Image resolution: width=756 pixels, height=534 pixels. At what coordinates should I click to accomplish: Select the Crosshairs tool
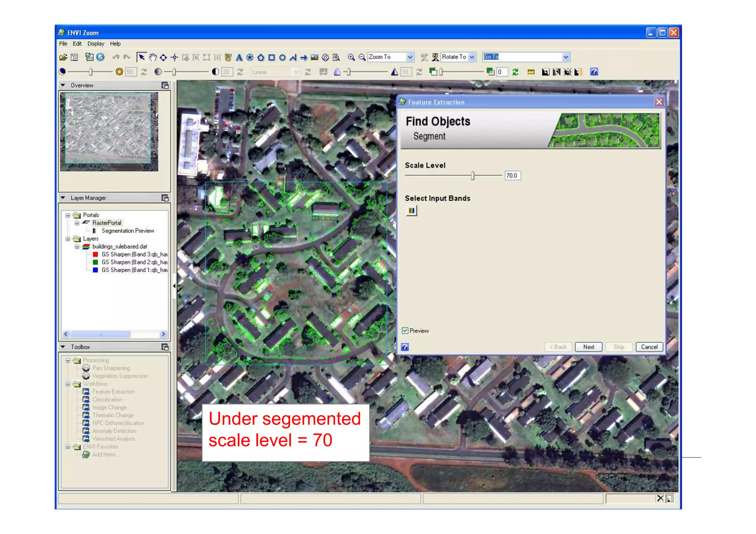click(175, 57)
